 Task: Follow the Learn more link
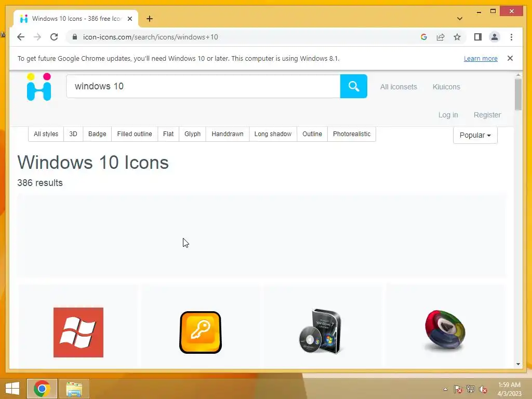[481, 58]
